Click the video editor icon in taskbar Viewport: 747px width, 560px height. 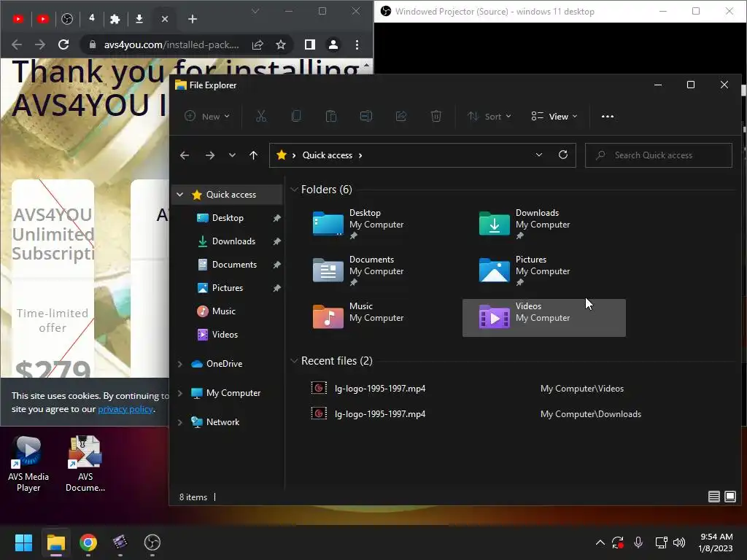[x=120, y=542]
